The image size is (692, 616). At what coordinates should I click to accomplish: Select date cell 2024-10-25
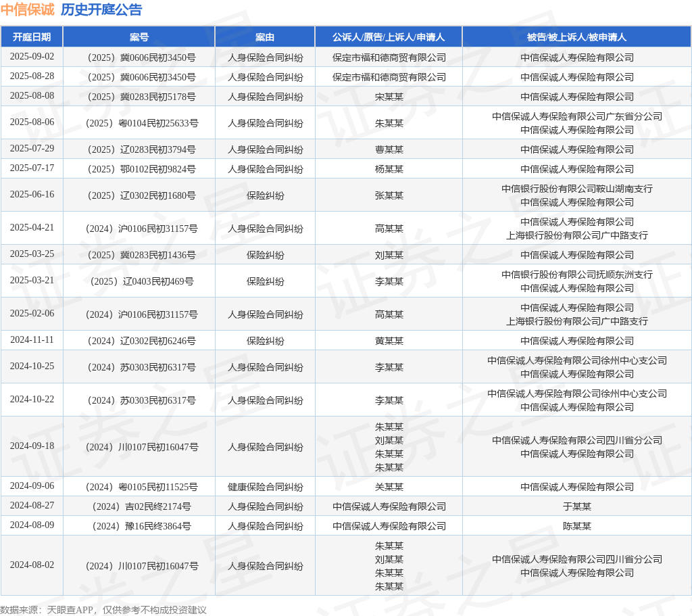32,366
